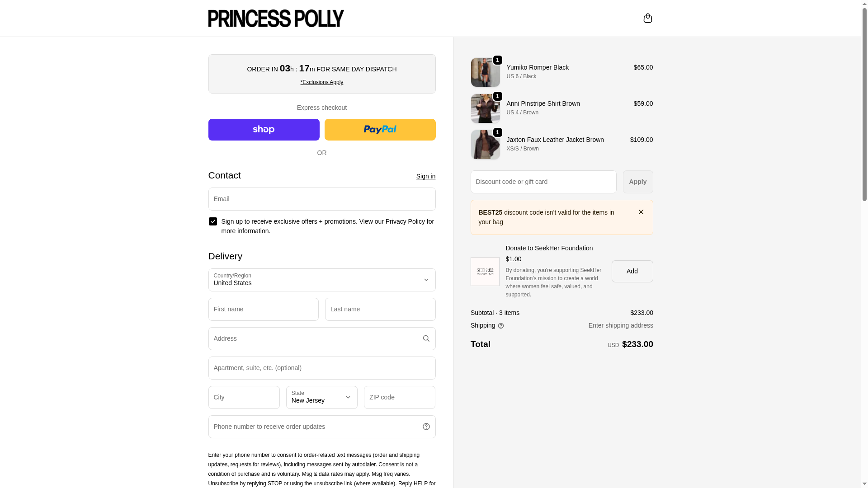Viewport: 868px width, 488px height.
Task: Click the address search magnifier icon
Action: click(x=426, y=338)
